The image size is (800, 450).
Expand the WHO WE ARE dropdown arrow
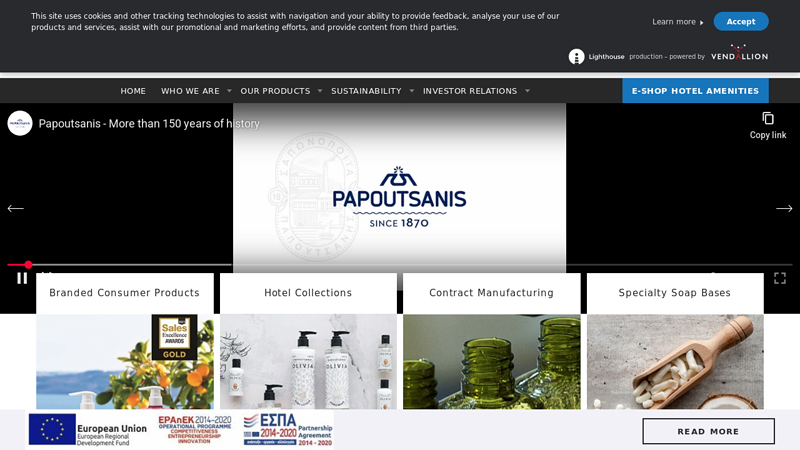pyautogui.click(x=229, y=91)
